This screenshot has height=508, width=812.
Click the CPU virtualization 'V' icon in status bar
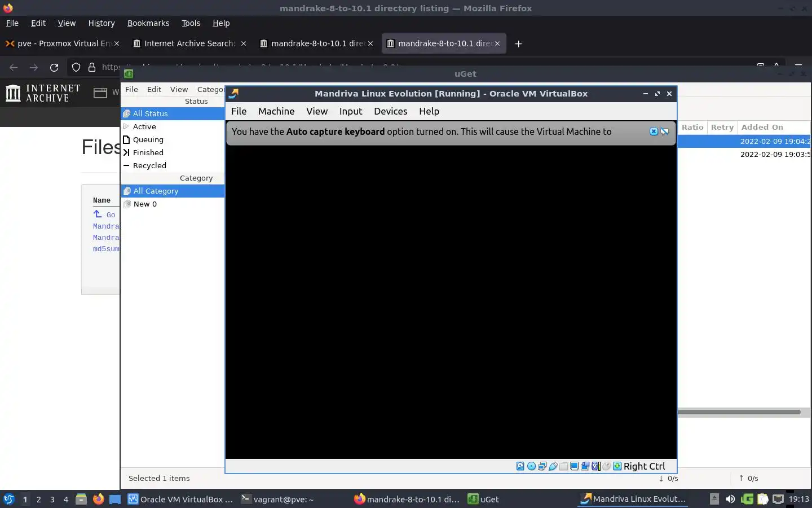coord(595,466)
